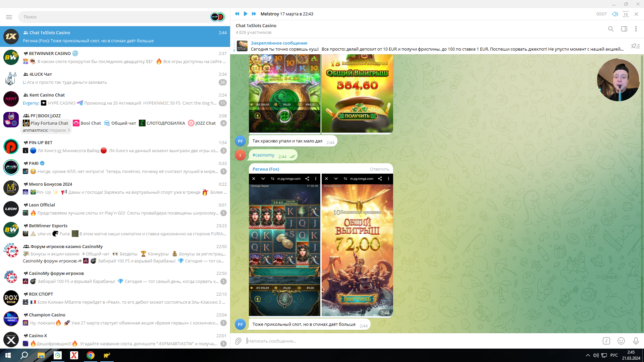Open the three-dot chat options menu

636,29
